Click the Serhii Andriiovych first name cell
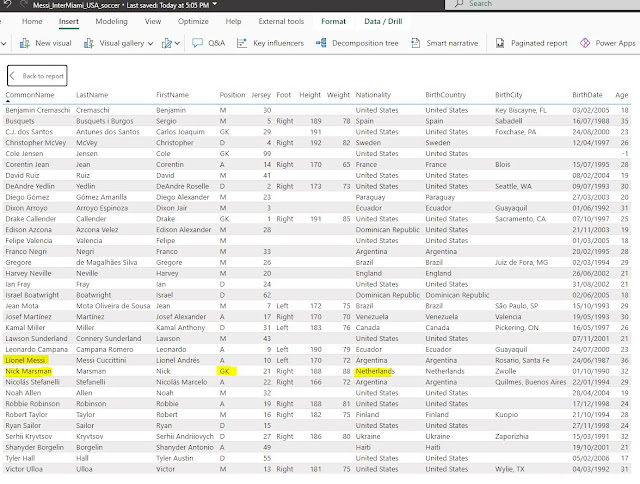This screenshot has height=484, width=640. pyautogui.click(x=185, y=437)
